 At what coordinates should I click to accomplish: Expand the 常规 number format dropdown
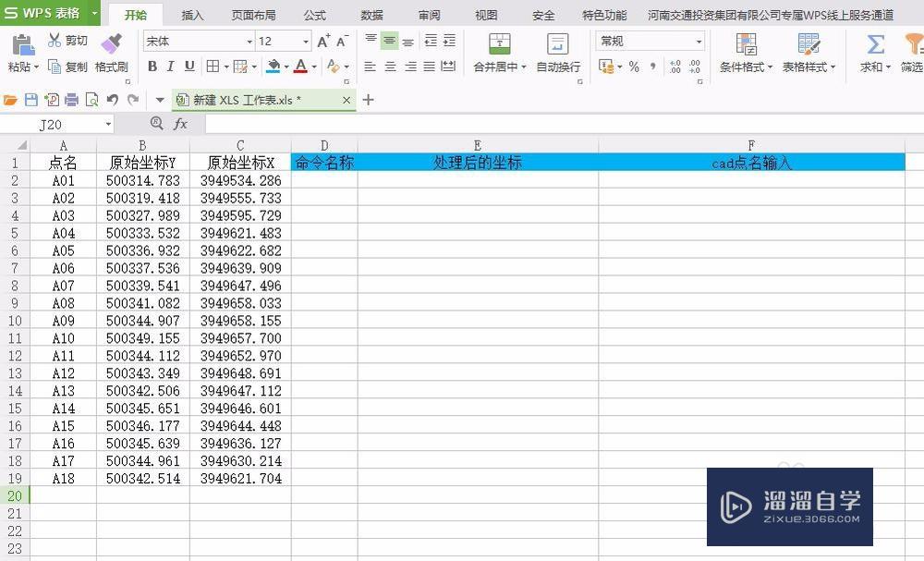coord(698,41)
